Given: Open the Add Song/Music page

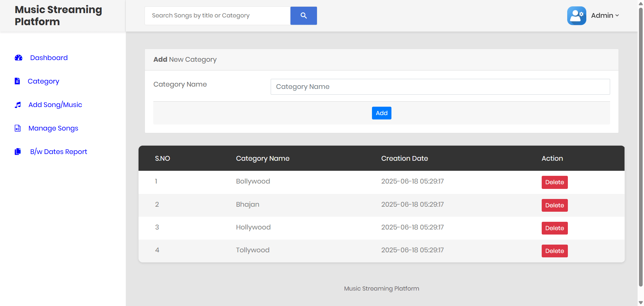Looking at the screenshot, I should (55, 105).
